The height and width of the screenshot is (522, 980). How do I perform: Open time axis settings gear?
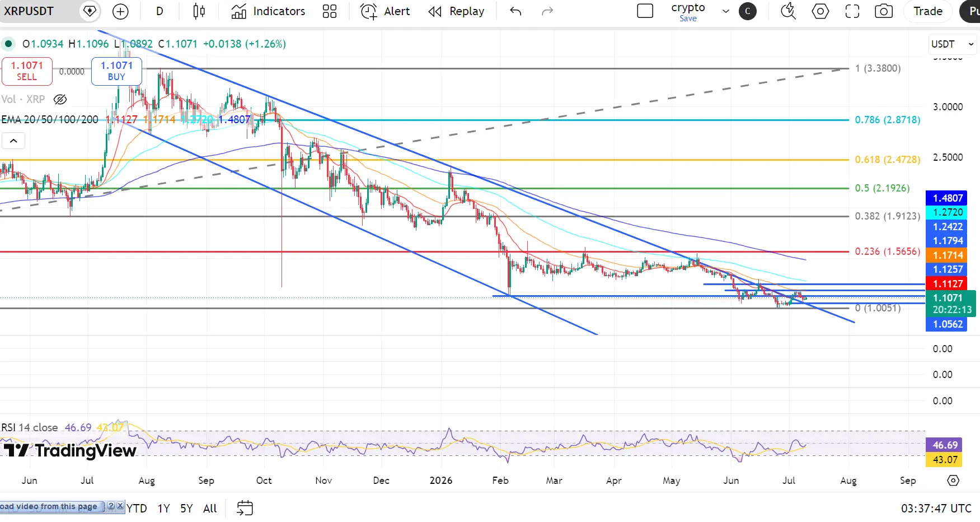[953, 481]
